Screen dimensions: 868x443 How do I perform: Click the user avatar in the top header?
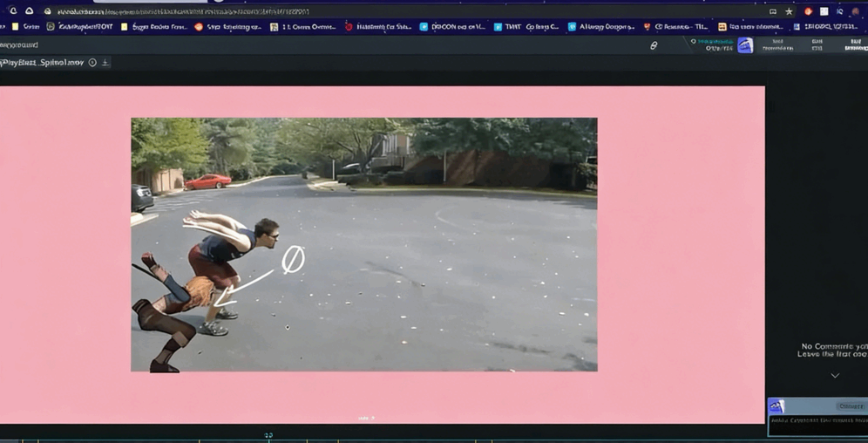click(745, 45)
